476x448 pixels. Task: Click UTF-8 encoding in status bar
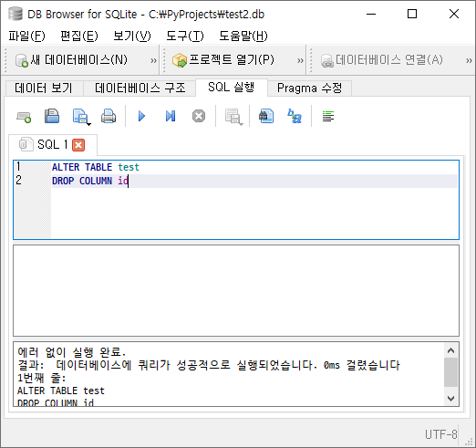[x=440, y=434]
